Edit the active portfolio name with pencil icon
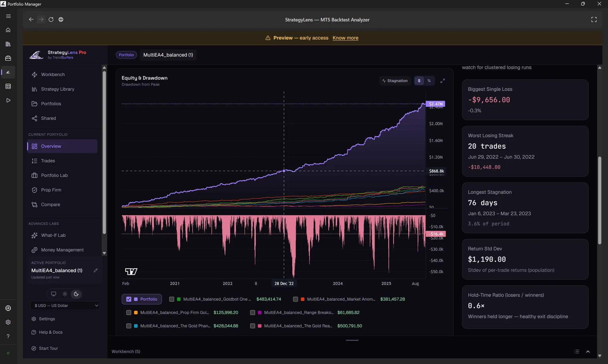This screenshot has height=364, width=608. coord(96,270)
